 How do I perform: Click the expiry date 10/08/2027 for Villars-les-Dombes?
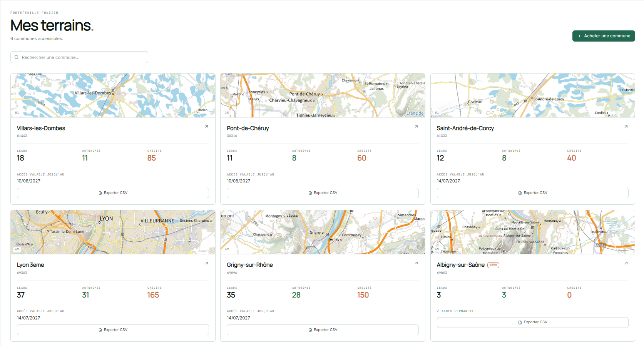tap(28, 181)
